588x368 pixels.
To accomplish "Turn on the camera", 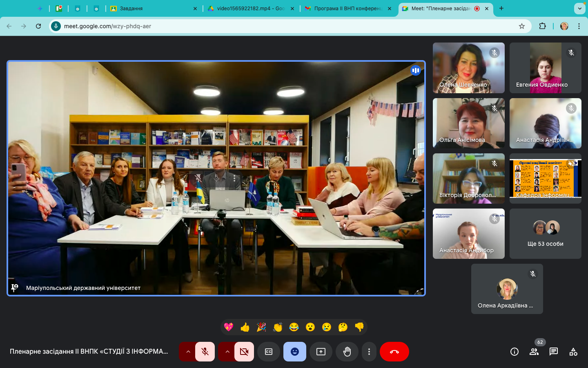I will click(x=244, y=352).
